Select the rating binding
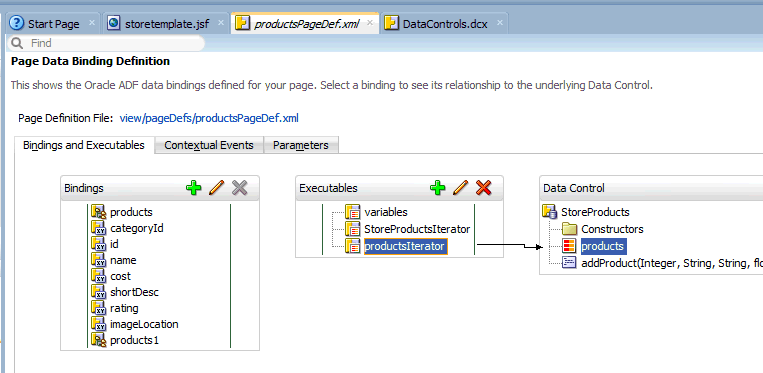 (x=124, y=308)
